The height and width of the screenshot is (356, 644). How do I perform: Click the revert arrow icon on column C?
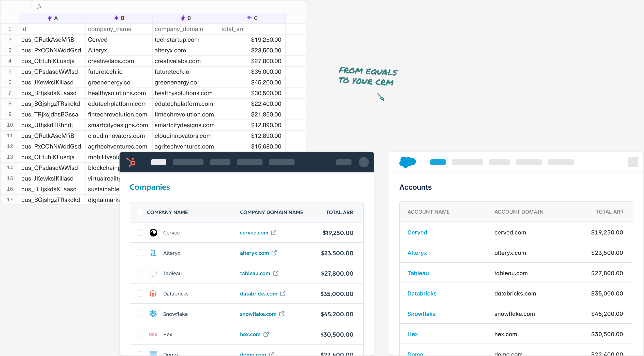click(249, 18)
